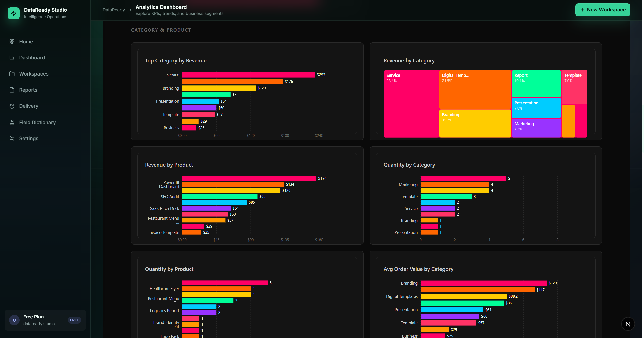Click the U user avatar
Viewport: 644px width, 338px height.
click(x=14, y=320)
